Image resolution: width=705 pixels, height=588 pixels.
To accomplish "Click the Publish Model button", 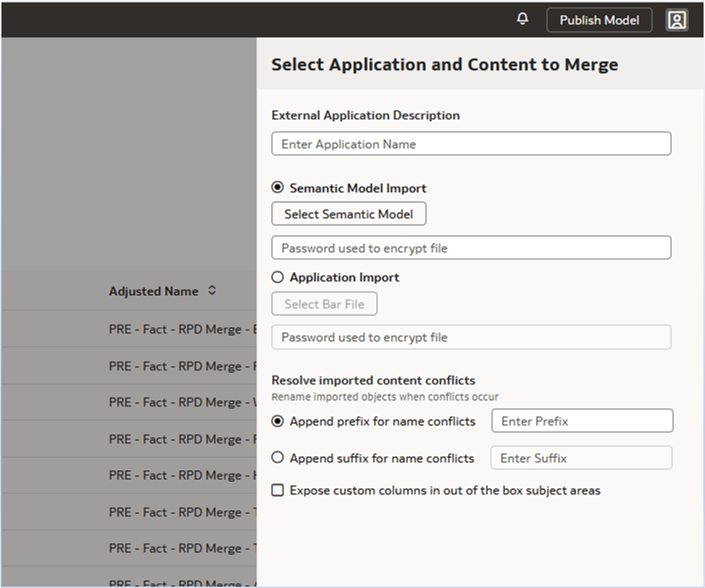I will (x=598, y=19).
